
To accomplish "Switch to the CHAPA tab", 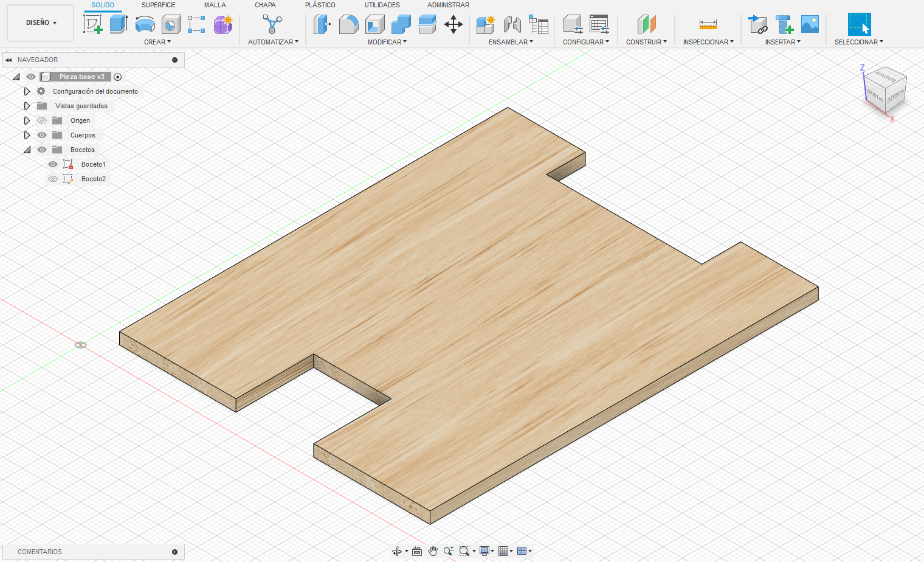I will click(265, 5).
